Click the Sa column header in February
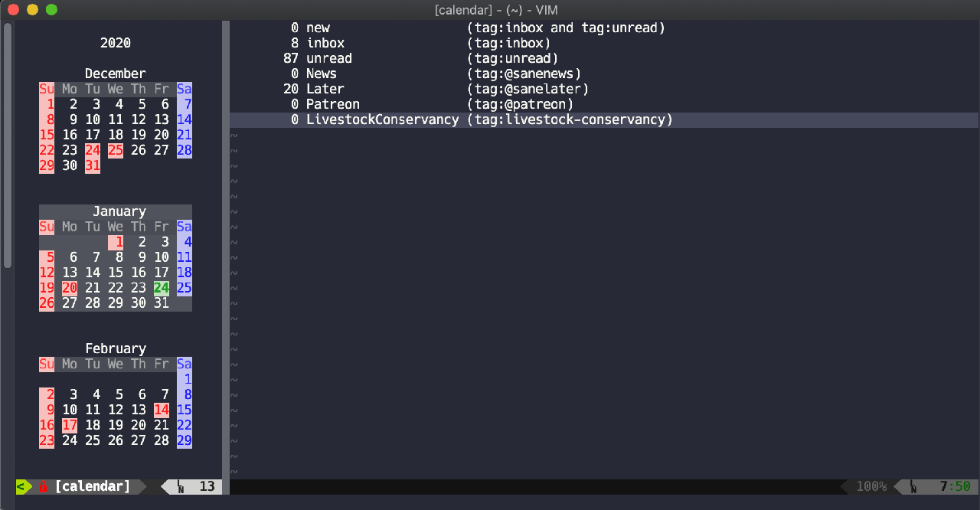This screenshot has height=510, width=980. pos(185,364)
